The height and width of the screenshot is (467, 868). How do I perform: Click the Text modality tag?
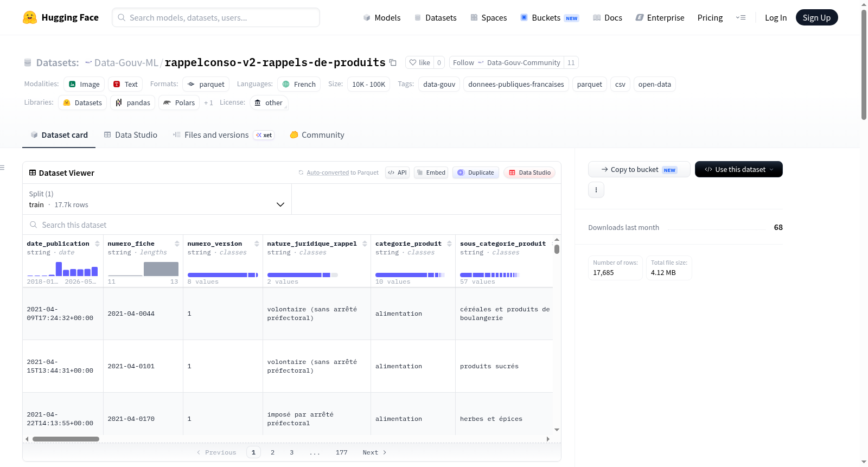[x=125, y=84]
